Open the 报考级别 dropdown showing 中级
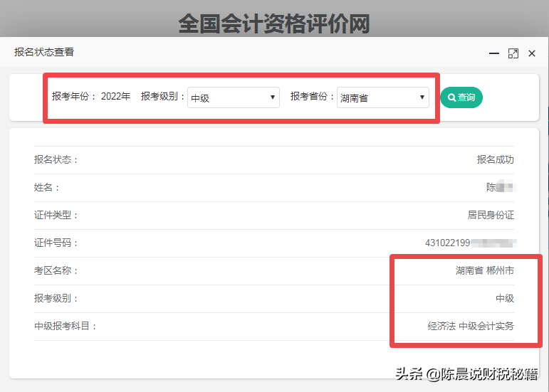 pyautogui.click(x=233, y=97)
